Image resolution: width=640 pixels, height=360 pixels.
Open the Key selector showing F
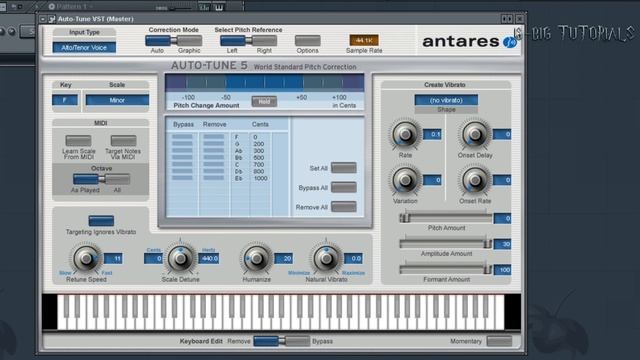pos(65,100)
